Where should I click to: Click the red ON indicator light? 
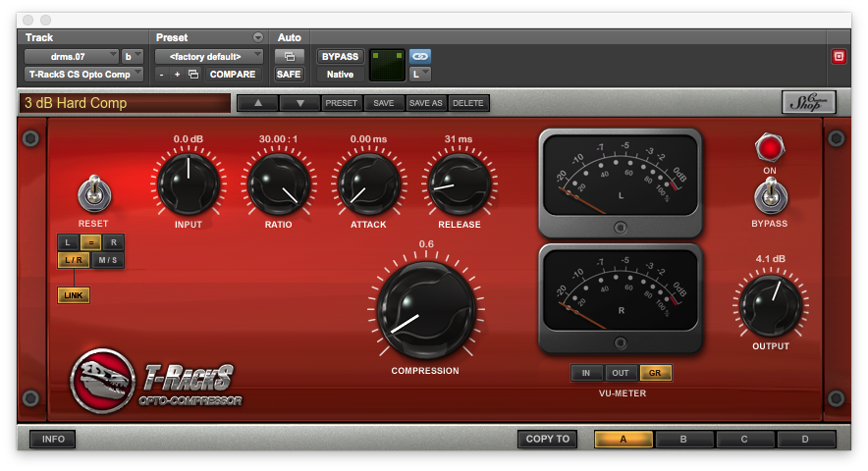coord(770,148)
